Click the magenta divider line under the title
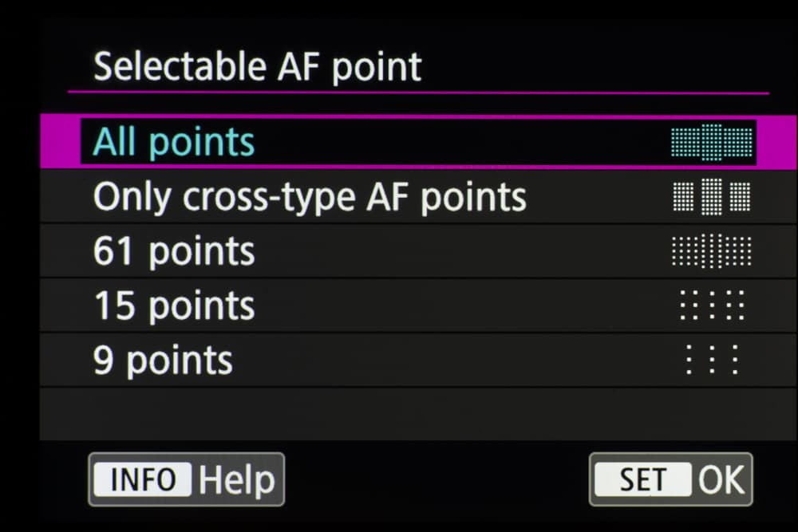The width and height of the screenshot is (798, 532). pyautogui.click(x=418, y=93)
